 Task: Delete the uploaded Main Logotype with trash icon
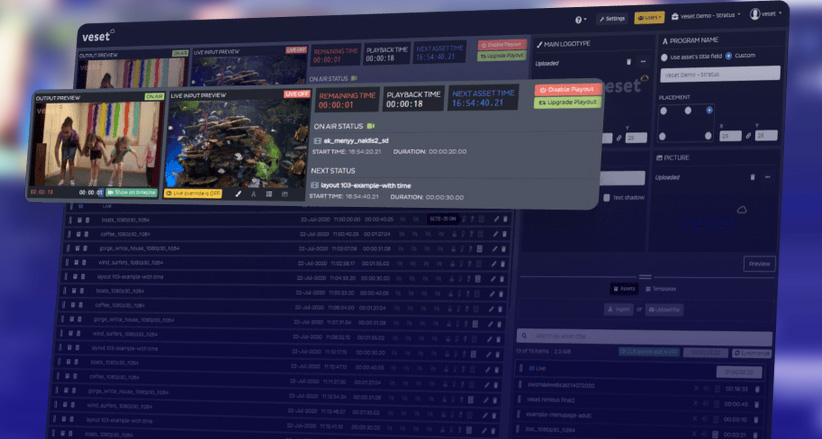click(629, 62)
